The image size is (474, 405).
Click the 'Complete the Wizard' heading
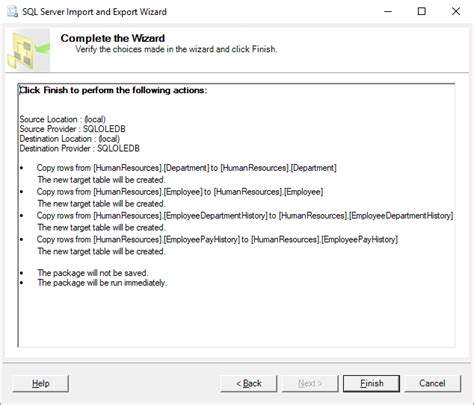coord(113,38)
